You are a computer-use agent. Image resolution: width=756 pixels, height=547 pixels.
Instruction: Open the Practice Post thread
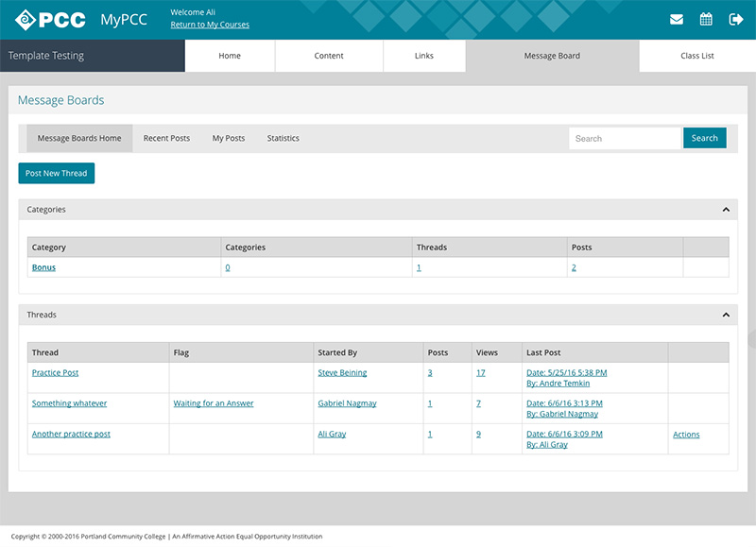pyautogui.click(x=55, y=373)
